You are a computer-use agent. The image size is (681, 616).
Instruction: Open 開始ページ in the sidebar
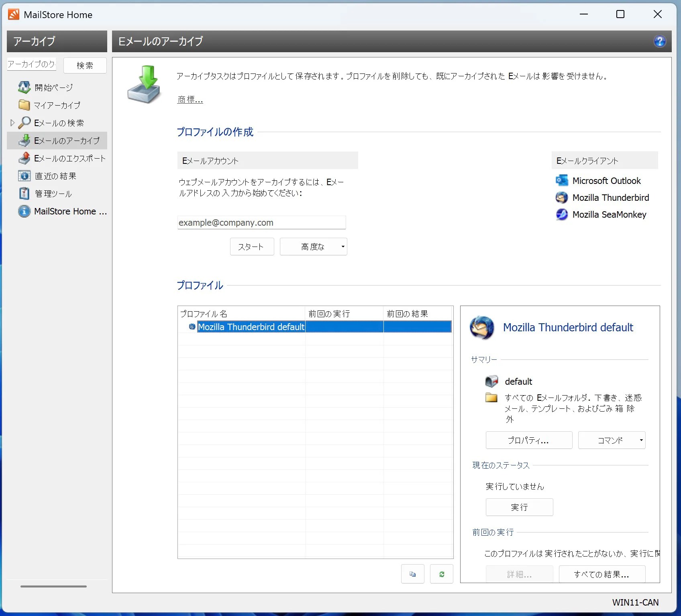tap(53, 87)
